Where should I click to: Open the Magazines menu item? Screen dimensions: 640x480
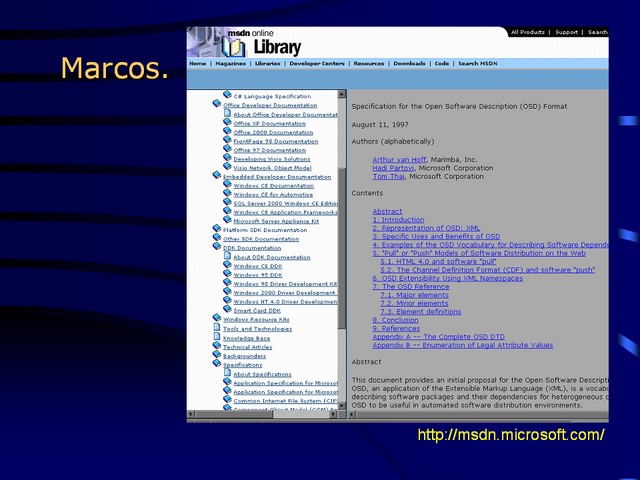coord(231,64)
